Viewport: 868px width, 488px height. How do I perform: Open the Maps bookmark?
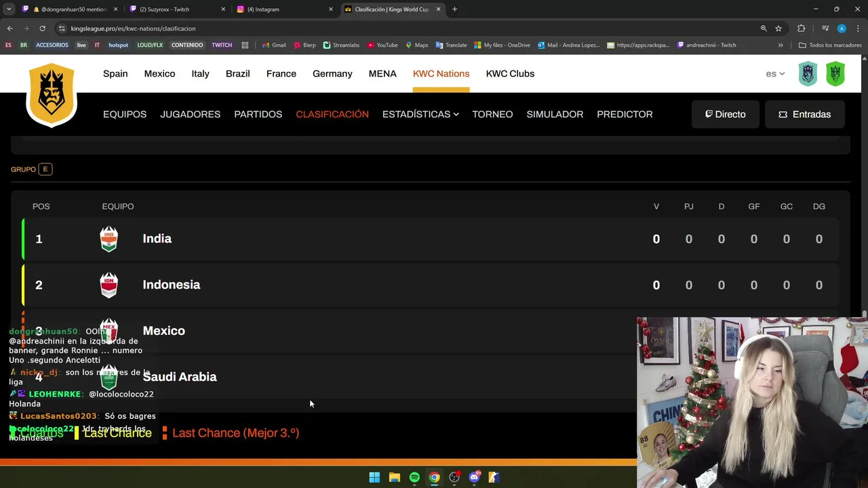click(x=416, y=45)
